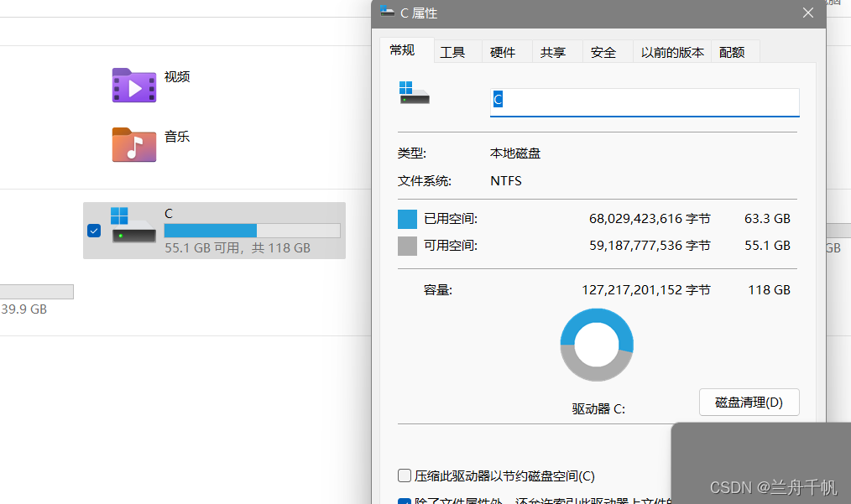This screenshot has height=504, width=851.
Task: Click the 文件系统 label
Action: 425,180
